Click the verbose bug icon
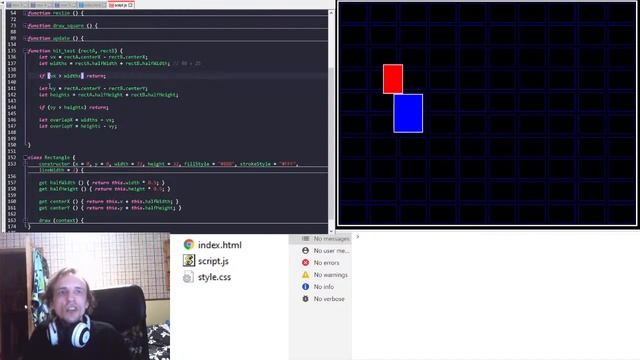The image size is (640, 360). (305, 299)
